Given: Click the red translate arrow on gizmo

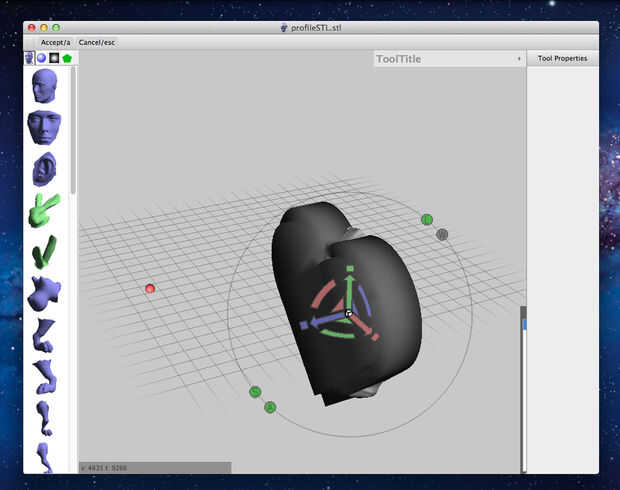Looking at the screenshot, I should click(x=362, y=324).
